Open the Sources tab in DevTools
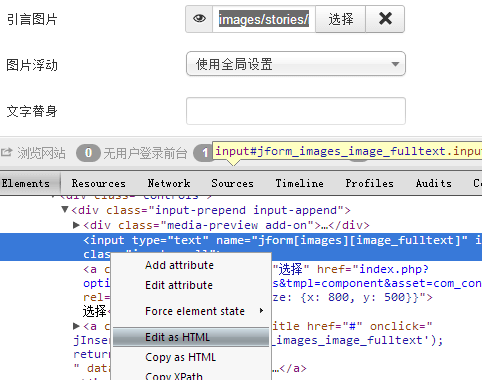This screenshot has height=380, width=482. [232, 183]
